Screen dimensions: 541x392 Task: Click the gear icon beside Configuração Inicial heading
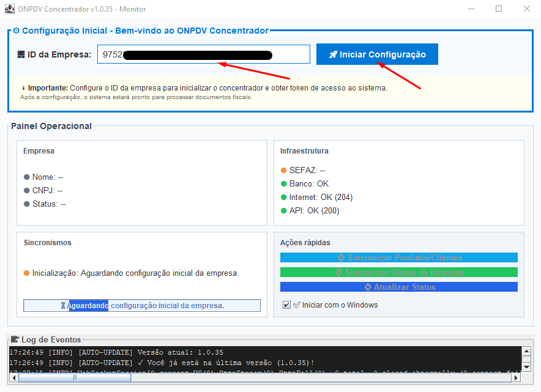click(16, 31)
